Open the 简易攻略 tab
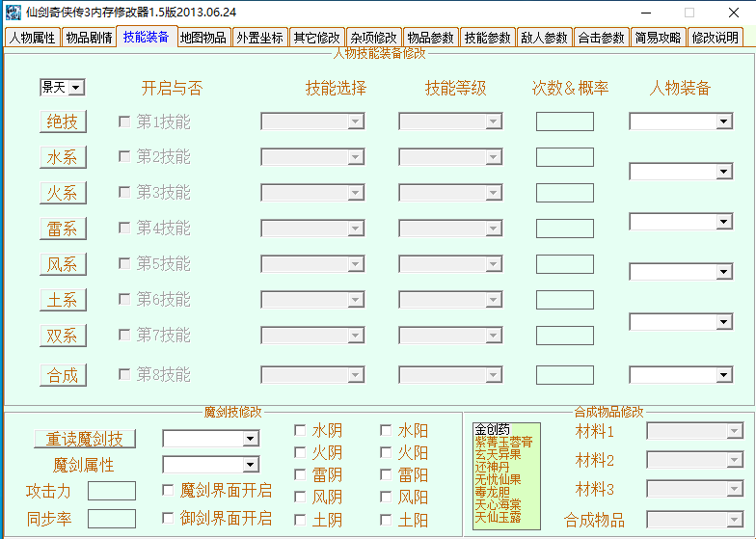This screenshot has width=756, height=539. tap(658, 37)
